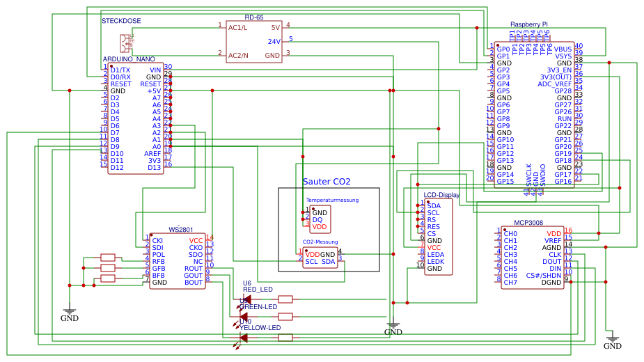
Task: Select the resistor connected to BFB pin
Action: (108, 278)
